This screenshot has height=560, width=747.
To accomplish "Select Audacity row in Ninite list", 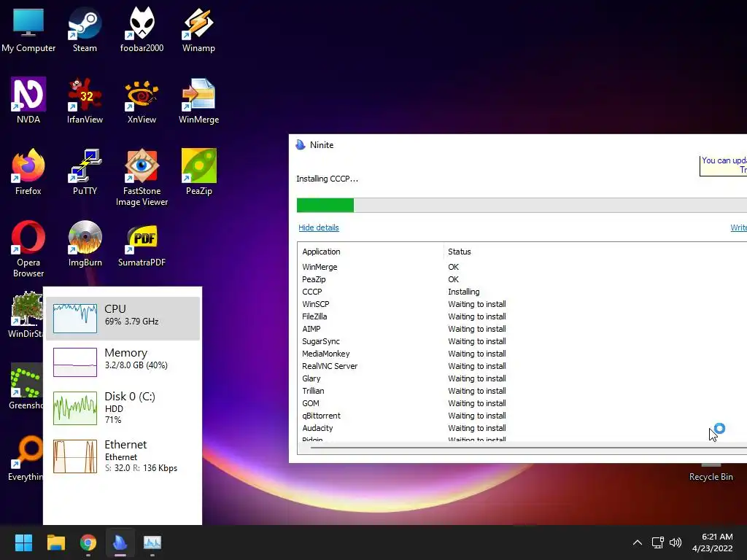I will [522, 428].
